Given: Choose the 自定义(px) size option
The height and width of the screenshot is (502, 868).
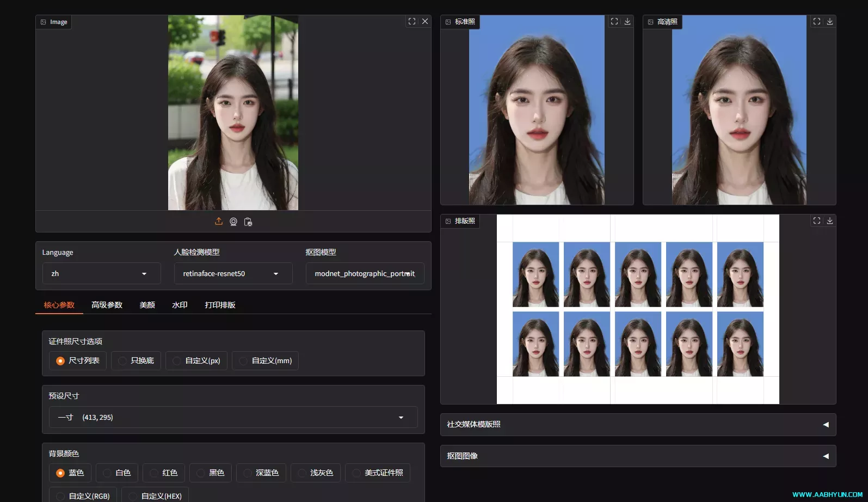Looking at the screenshot, I should click(x=196, y=360).
